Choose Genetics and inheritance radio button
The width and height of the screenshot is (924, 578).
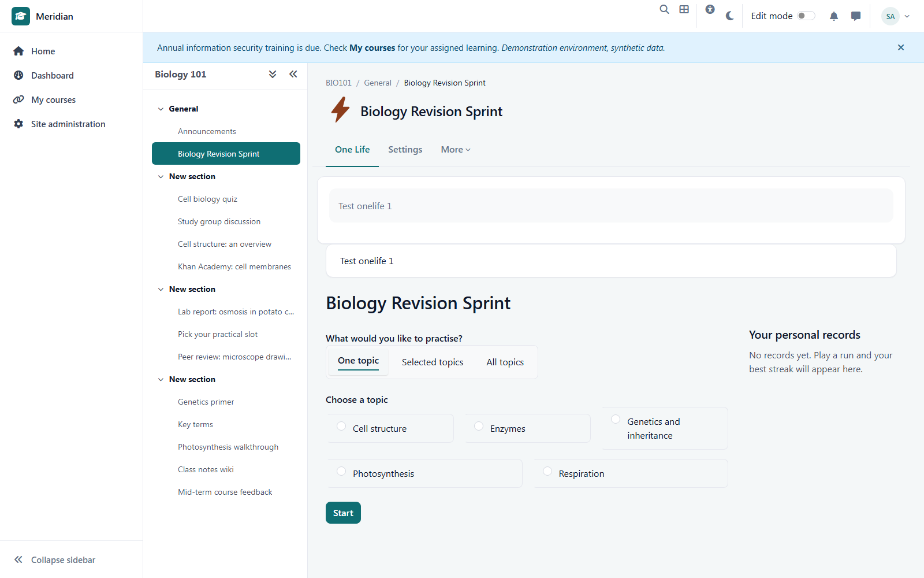click(616, 419)
